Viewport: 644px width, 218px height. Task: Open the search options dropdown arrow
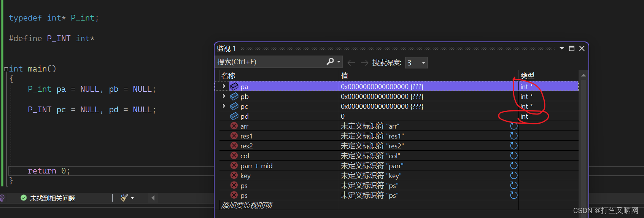tap(339, 62)
